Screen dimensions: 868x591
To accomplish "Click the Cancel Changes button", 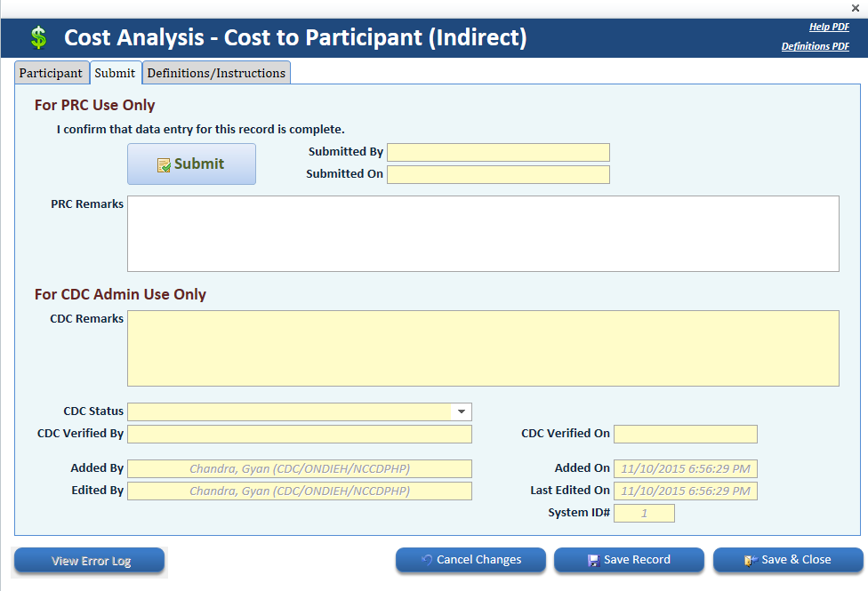I will pyautogui.click(x=470, y=560).
